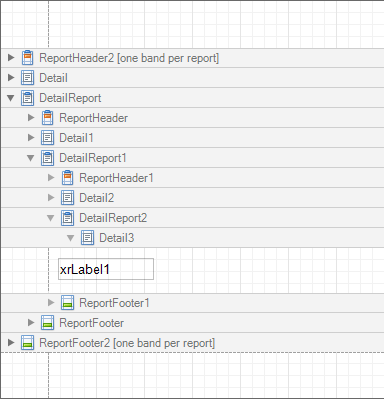Click the DetailReport1 band icon

click(47, 158)
